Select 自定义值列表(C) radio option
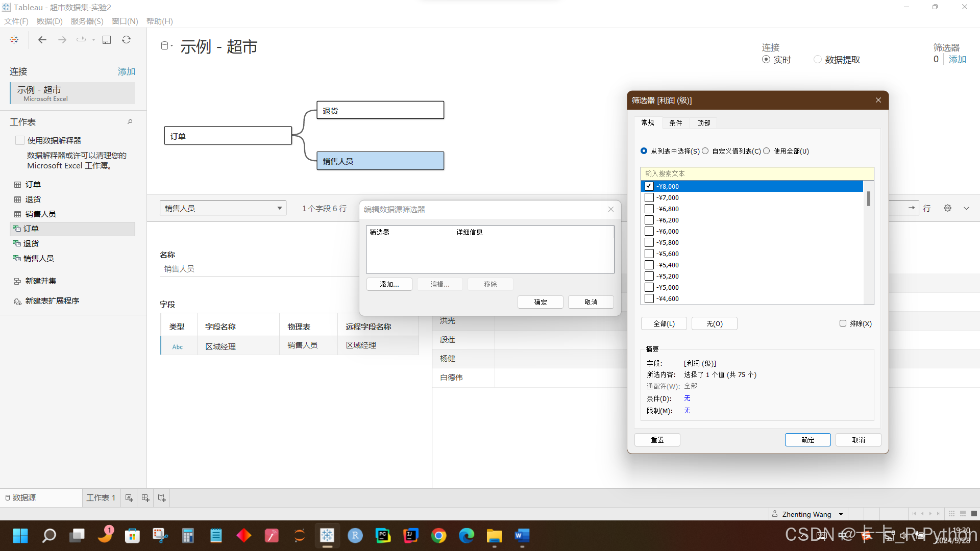980x551 pixels. point(705,151)
